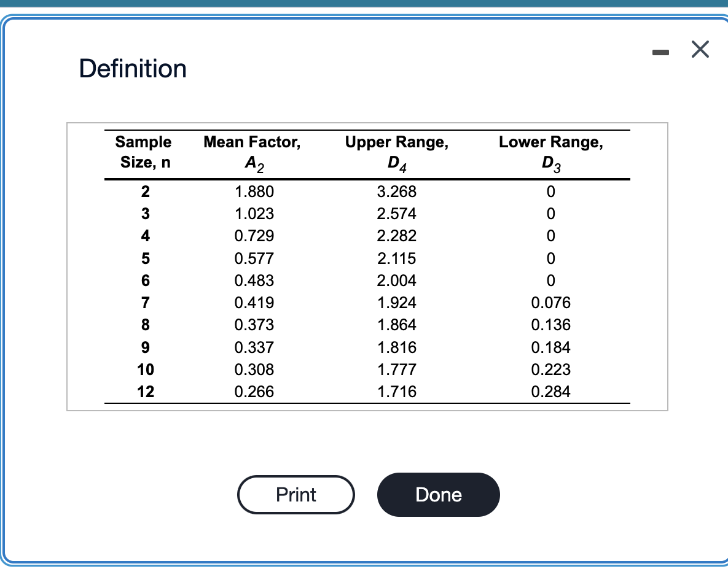Click the Print button
The width and height of the screenshot is (728, 569).
296,495
